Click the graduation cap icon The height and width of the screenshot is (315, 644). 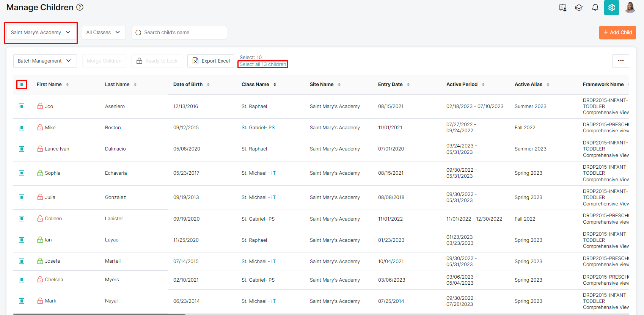579,8
